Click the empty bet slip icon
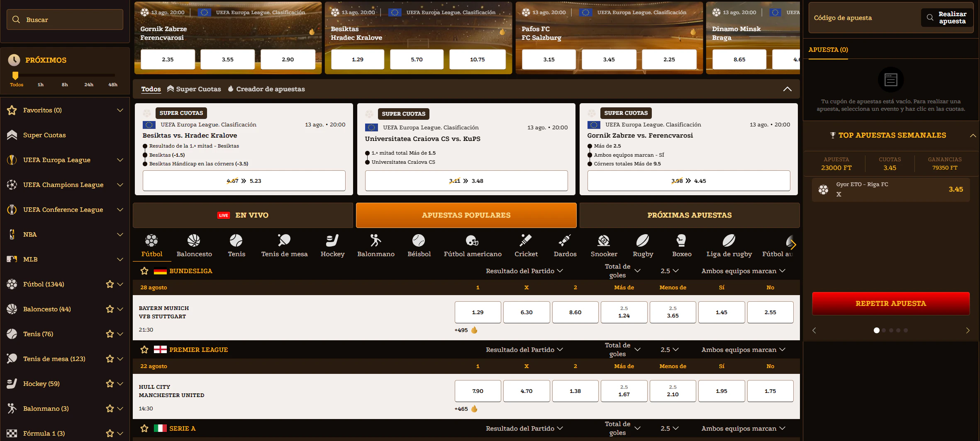Screen dimensions: 980x441 pyautogui.click(x=891, y=80)
